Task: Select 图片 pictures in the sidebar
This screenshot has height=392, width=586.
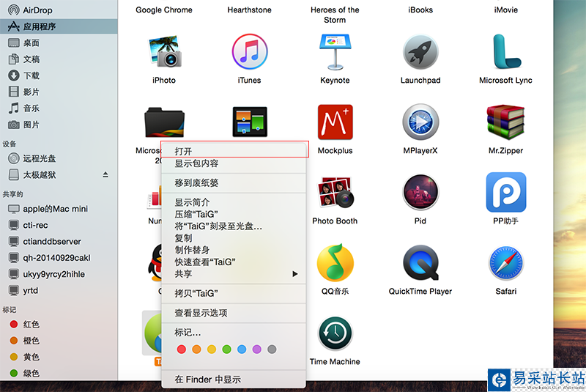Action: [59, 125]
